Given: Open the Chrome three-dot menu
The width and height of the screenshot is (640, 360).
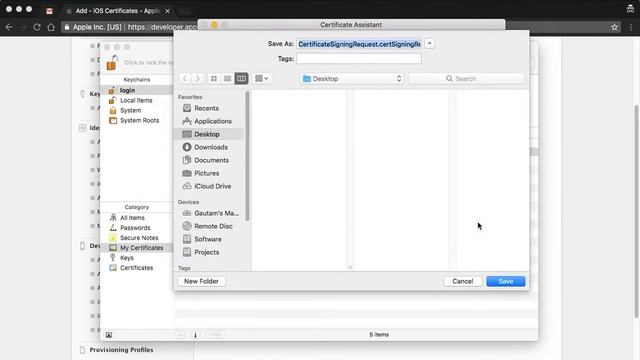Looking at the screenshot, I should 631,27.
